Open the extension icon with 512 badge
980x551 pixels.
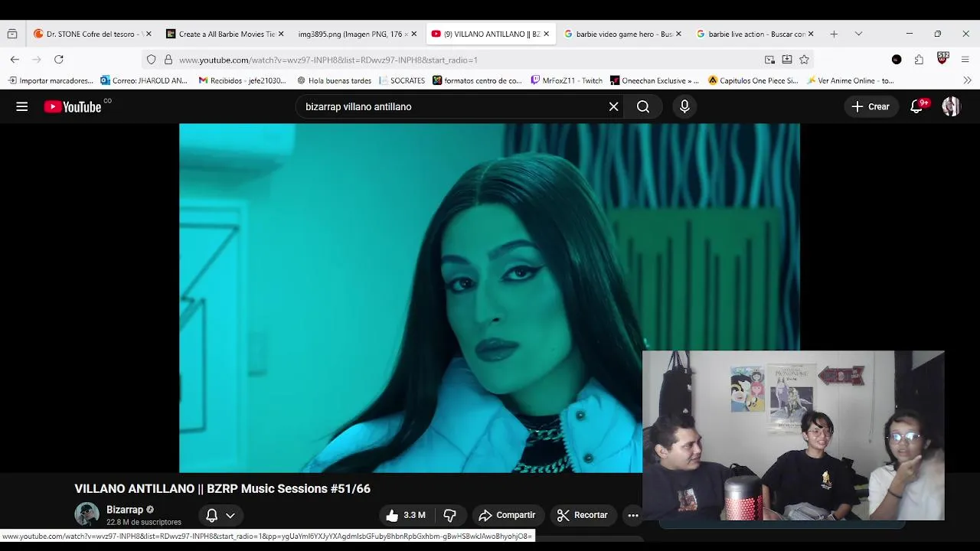point(942,59)
